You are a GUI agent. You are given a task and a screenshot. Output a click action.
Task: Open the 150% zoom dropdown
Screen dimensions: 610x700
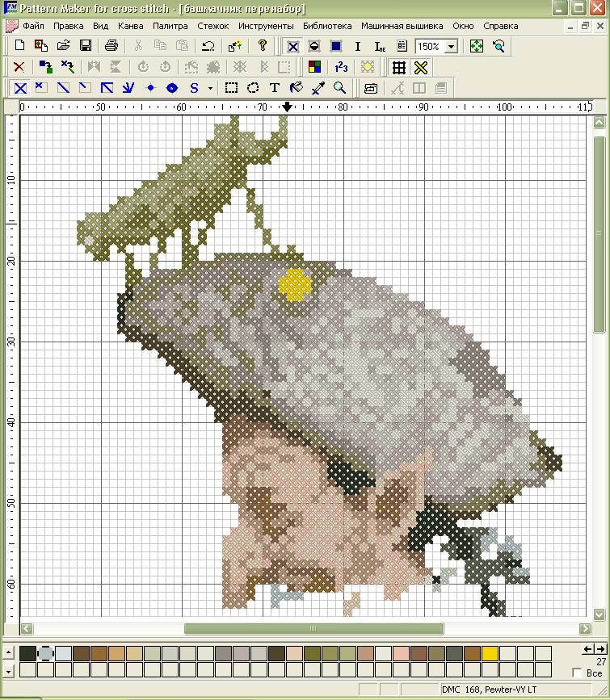pos(451,47)
